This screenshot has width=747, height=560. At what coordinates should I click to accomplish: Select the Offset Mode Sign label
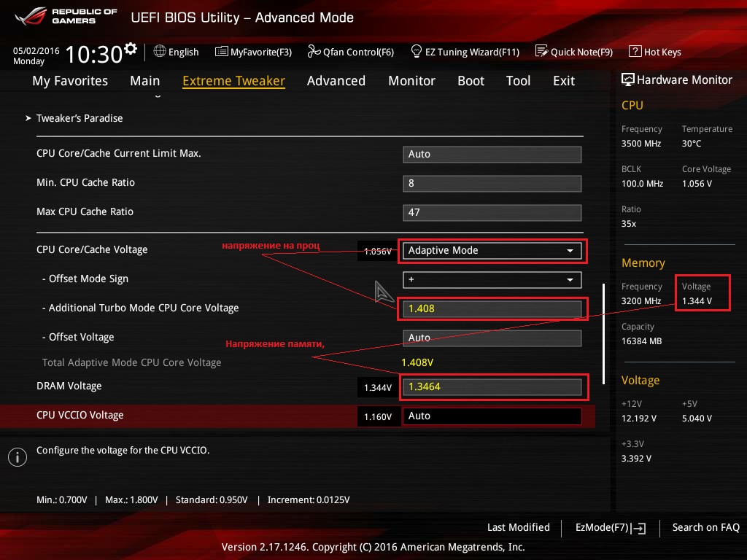click(85, 279)
